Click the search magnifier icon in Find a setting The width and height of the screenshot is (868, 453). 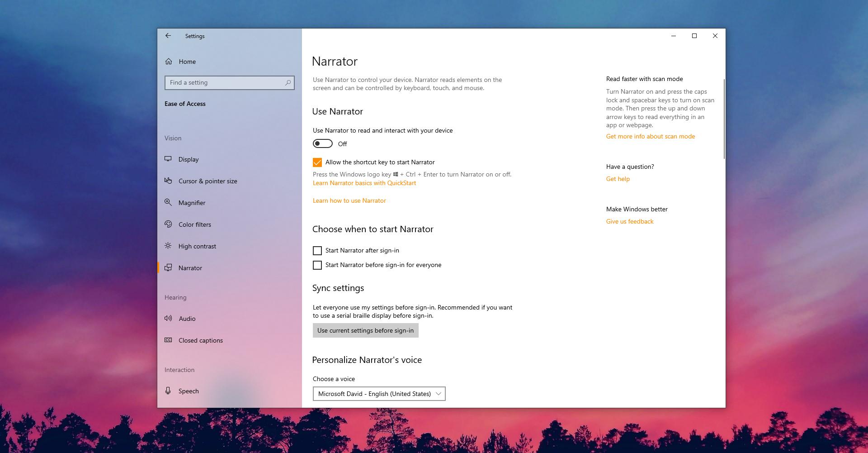click(288, 83)
